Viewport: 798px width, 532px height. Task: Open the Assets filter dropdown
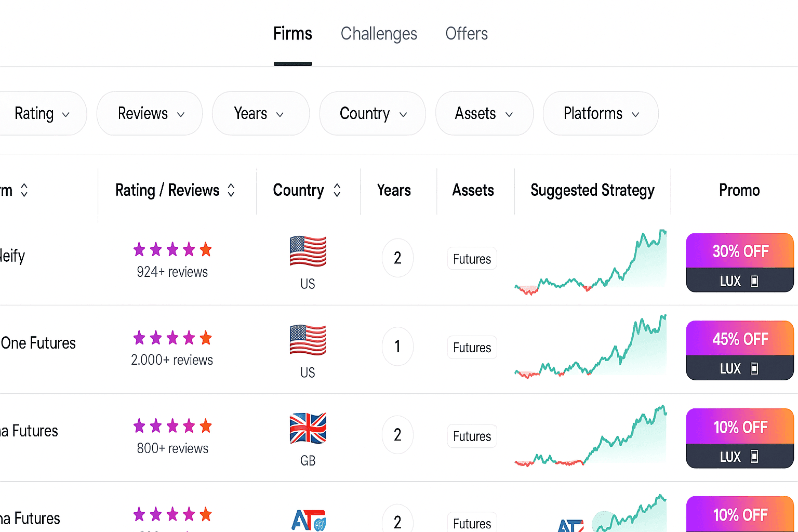484,114
